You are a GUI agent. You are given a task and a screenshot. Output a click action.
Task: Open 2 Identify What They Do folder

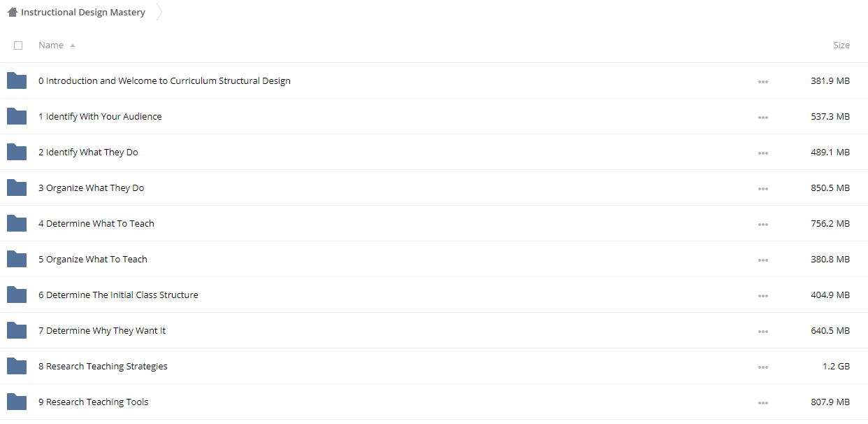click(x=88, y=153)
